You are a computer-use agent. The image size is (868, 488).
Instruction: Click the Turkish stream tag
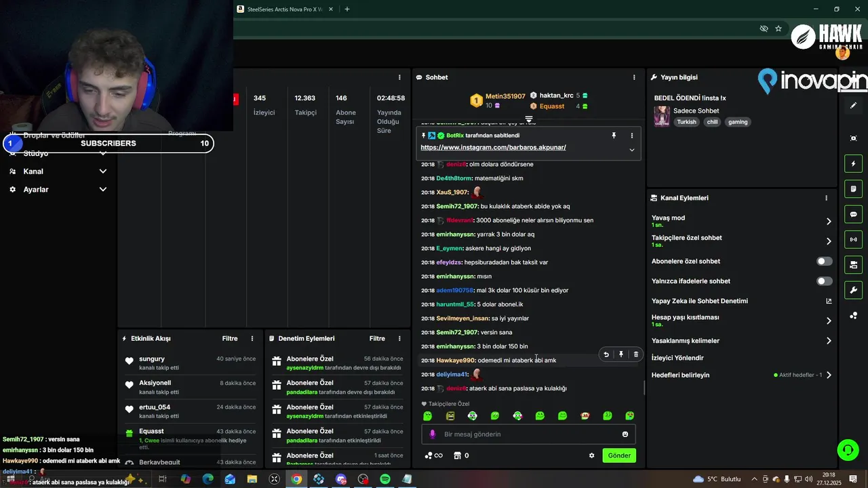click(x=686, y=122)
